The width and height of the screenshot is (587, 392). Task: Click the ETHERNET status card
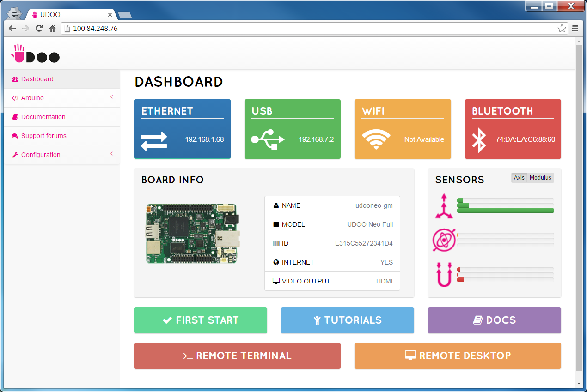182,129
